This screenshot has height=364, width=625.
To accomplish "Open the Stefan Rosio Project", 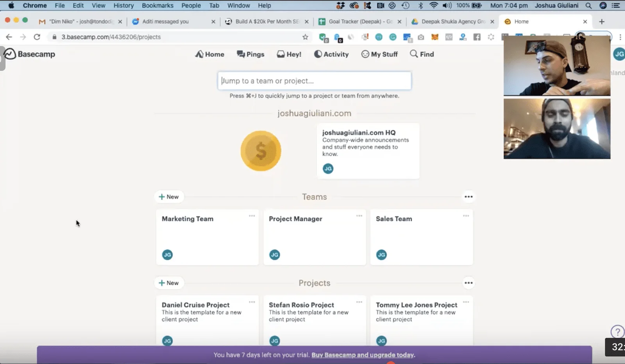I will pos(314,321).
